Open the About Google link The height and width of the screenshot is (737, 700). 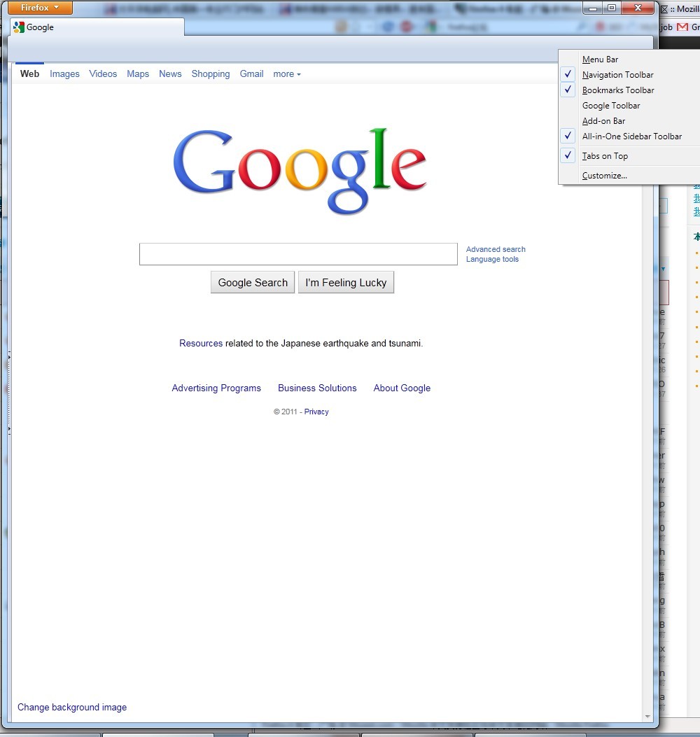(x=402, y=388)
